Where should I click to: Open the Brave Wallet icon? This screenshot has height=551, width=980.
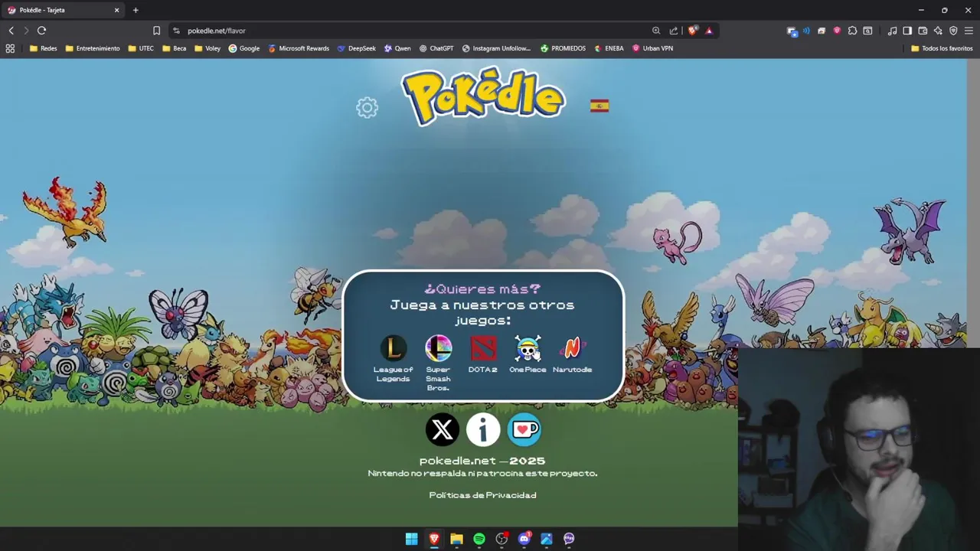pyautogui.click(x=923, y=31)
